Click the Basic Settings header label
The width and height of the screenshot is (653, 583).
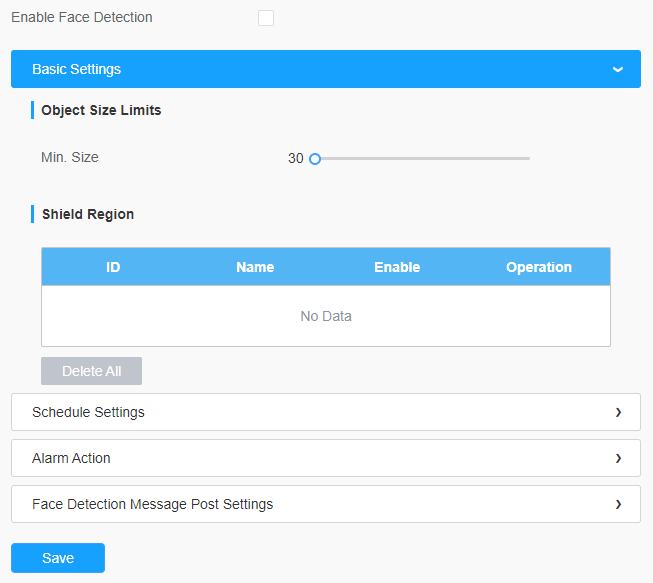(x=76, y=69)
